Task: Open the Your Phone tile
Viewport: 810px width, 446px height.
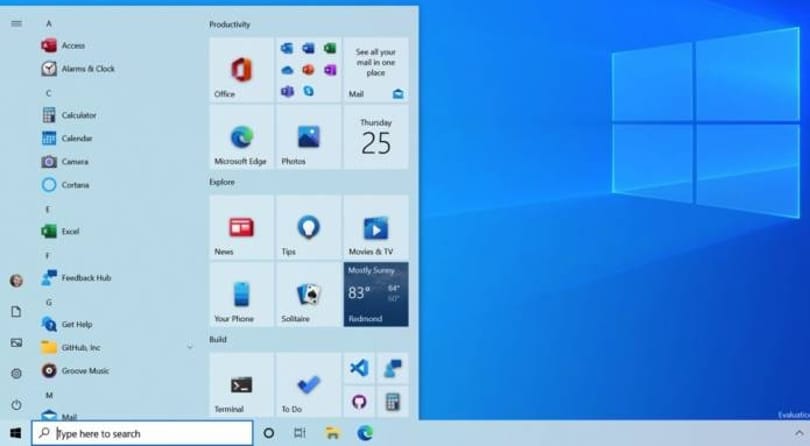Action: pyautogui.click(x=241, y=295)
